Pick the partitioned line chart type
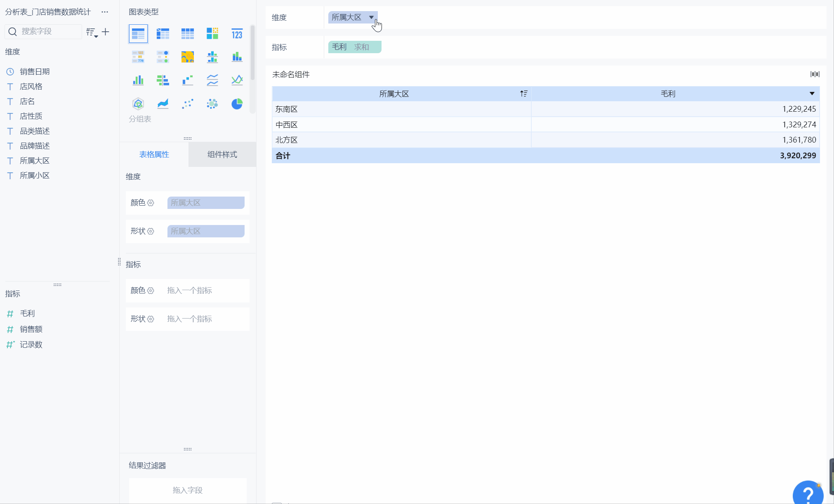The width and height of the screenshot is (834, 504). (x=212, y=80)
